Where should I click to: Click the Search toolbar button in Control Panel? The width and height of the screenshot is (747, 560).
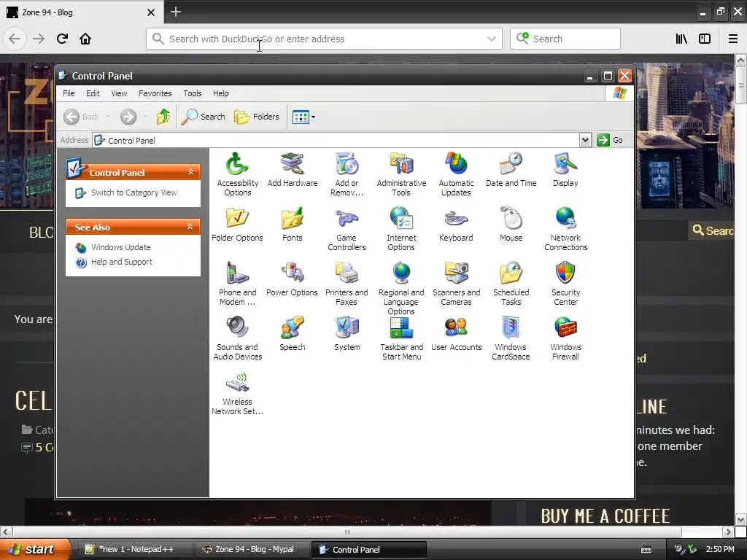(204, 117)
